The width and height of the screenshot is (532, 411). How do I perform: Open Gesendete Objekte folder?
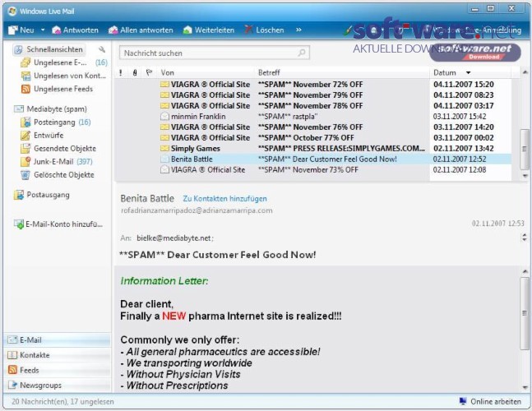(x=58, y=149)
